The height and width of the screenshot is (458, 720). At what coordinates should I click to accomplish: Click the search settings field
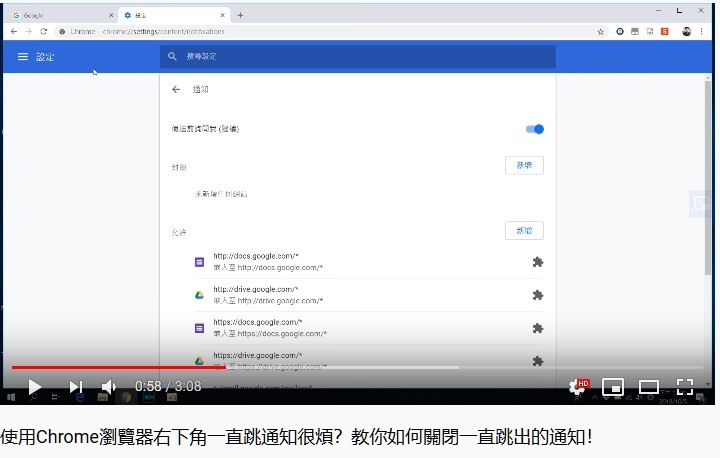click(358, 57)
